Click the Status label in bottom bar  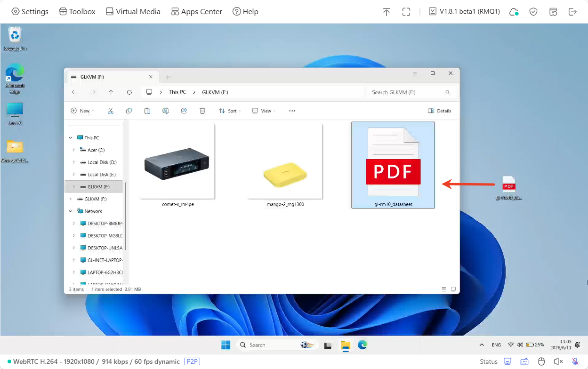point(489,361)
